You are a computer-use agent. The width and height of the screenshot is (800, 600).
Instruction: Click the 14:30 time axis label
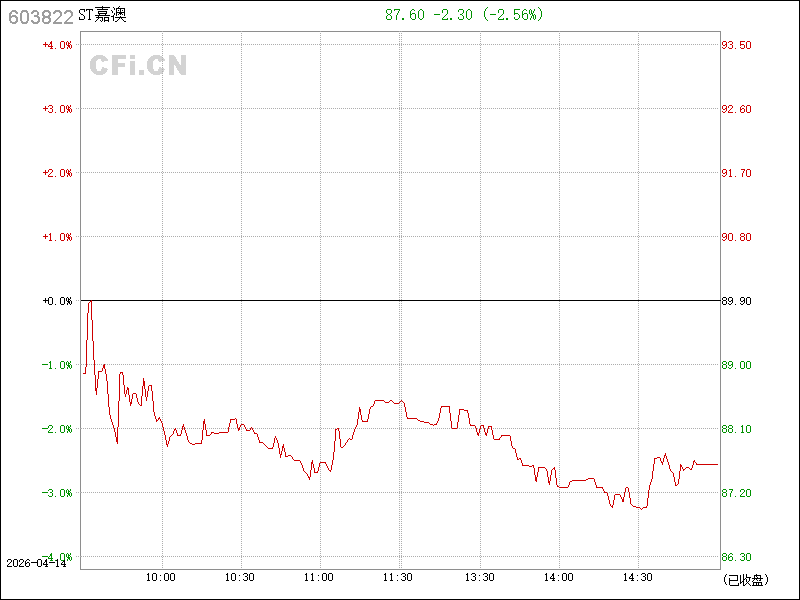[638, 578]
